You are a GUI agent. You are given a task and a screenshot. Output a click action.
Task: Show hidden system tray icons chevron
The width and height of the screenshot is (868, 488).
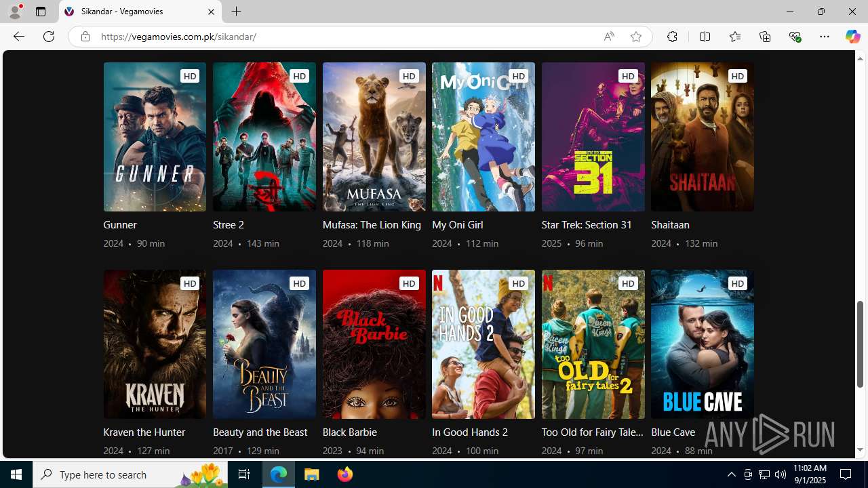tap(731, 474)
